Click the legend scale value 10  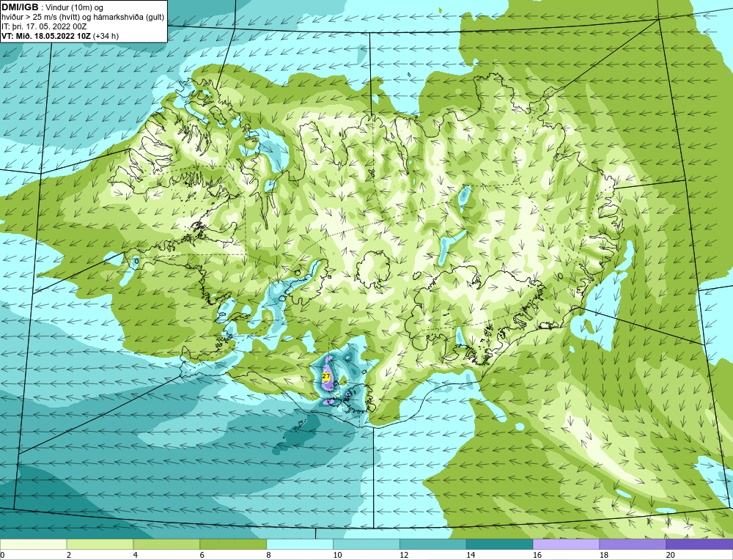(x=337, y=555)
